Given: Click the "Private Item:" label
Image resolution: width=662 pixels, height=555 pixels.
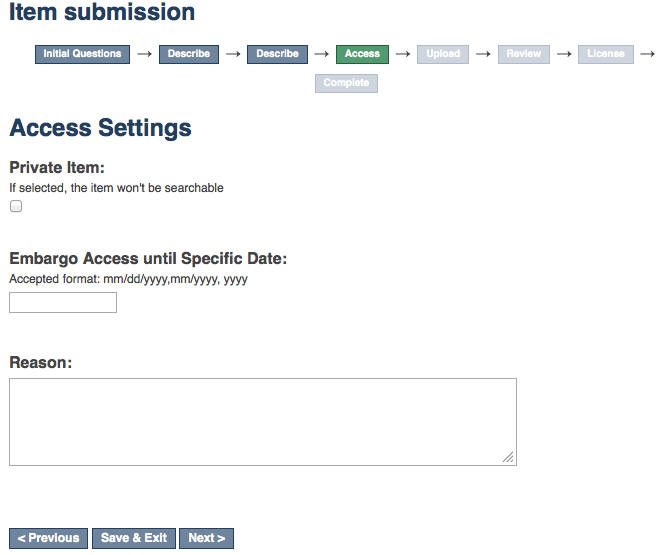Looking at the screenshot, I should [x=57, y=167].
